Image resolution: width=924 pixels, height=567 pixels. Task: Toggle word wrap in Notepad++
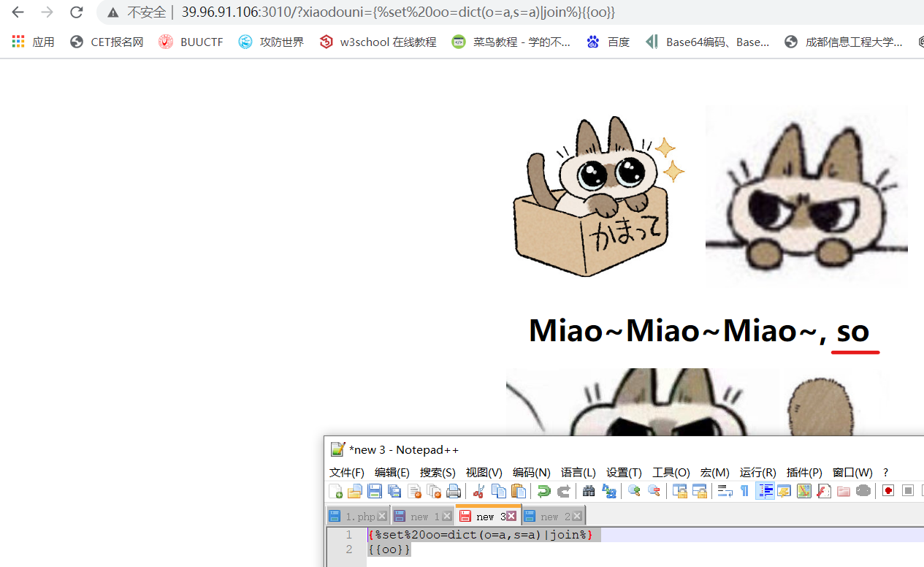[725, 491]
